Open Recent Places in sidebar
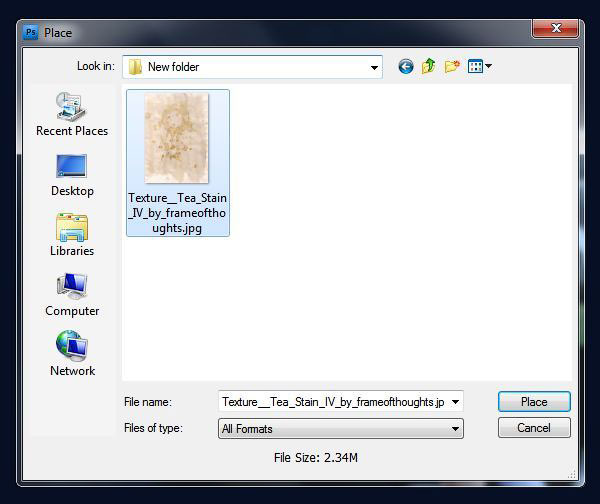600x504 pixels. pos(72,114)
